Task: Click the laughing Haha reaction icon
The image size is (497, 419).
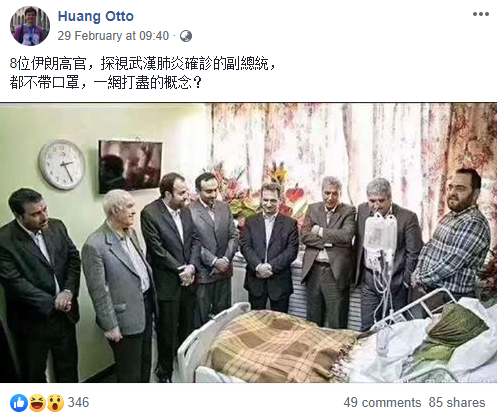Action: coord(37,403)
